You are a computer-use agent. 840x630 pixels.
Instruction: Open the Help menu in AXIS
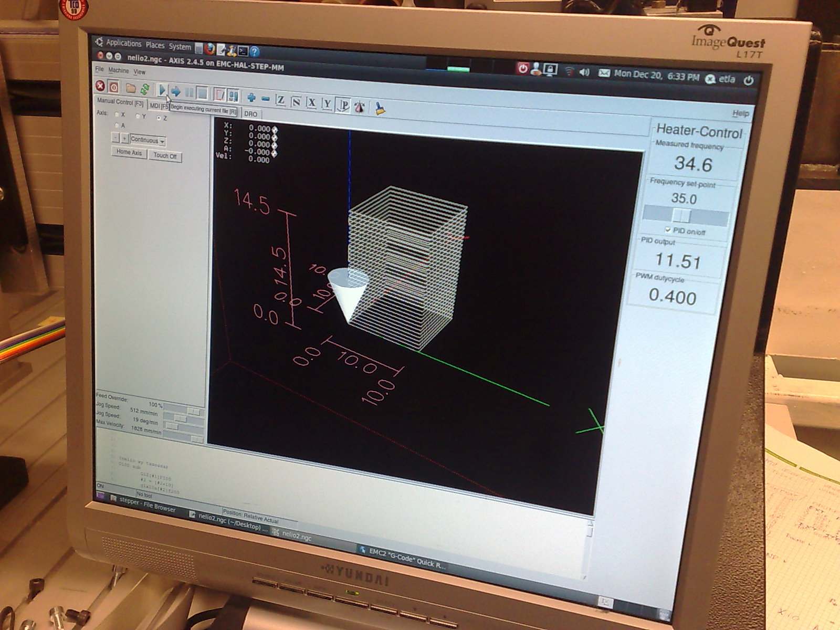[x=741, y=113]
